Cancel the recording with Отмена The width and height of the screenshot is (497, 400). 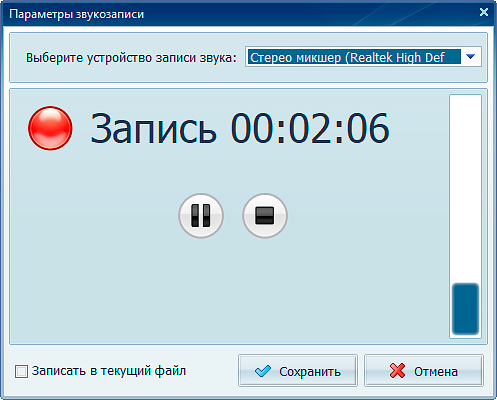[424, 371]
